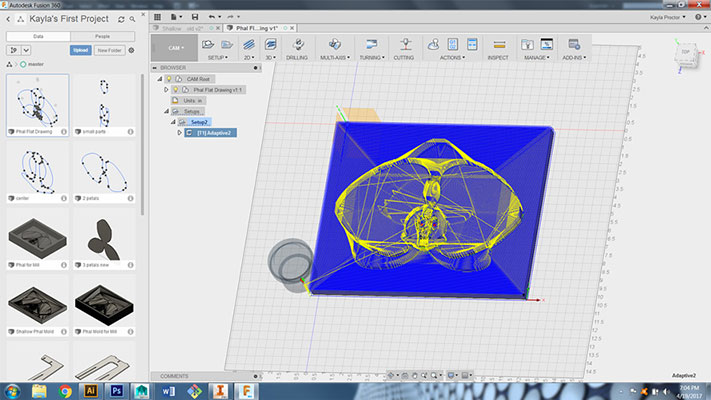This screenshot has height=400, width=711.
Task: Open the 3D dropdown menu
Action: (271, 58)
